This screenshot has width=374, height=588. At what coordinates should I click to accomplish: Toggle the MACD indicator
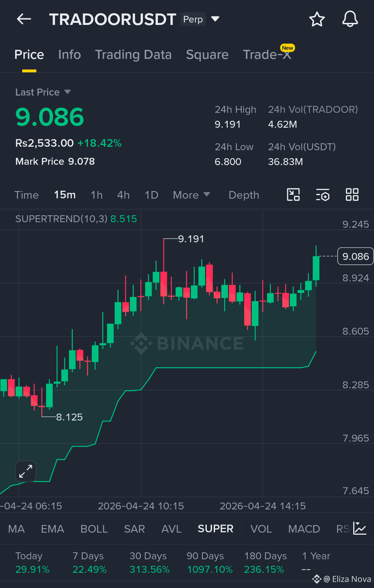pos(304,529)
